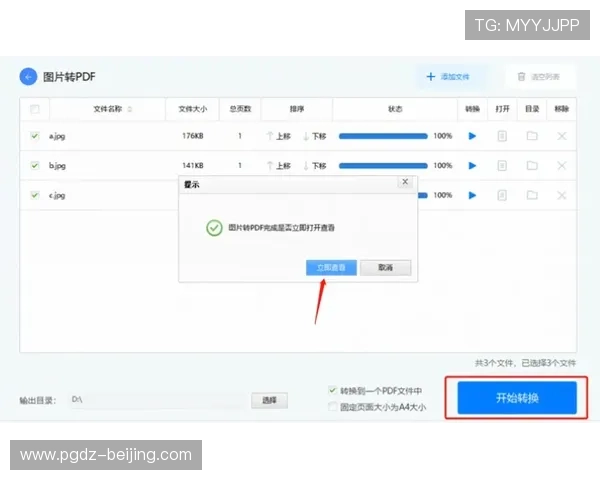
Task: Remove b.jpg with the X icon
Action: (562, 165)
